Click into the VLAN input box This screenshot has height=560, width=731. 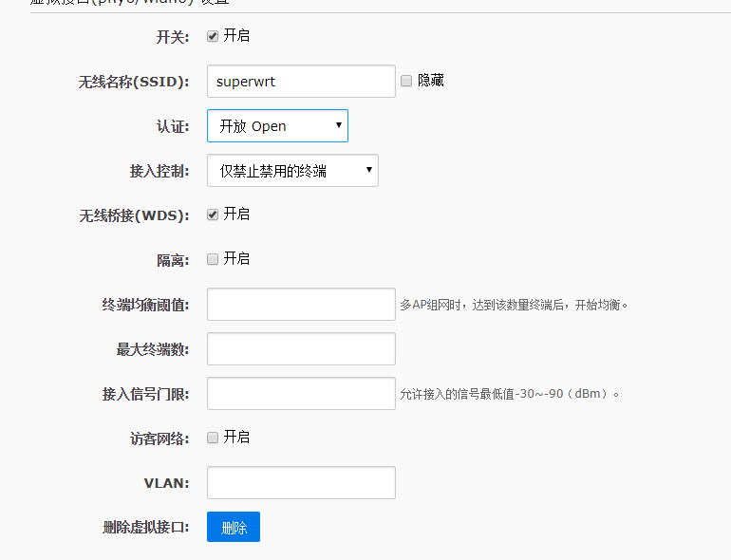tap(301, 482)
